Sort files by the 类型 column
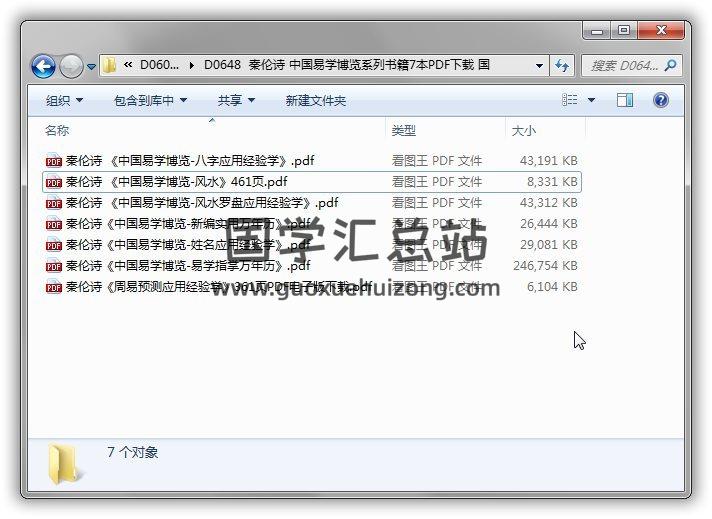The image size is (712, 519). [x=404, y=131]
